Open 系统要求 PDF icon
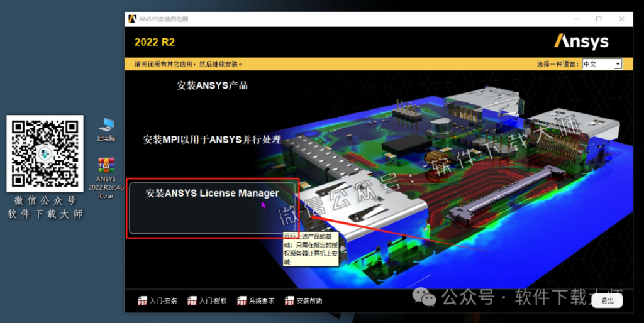 click(241, 301)
